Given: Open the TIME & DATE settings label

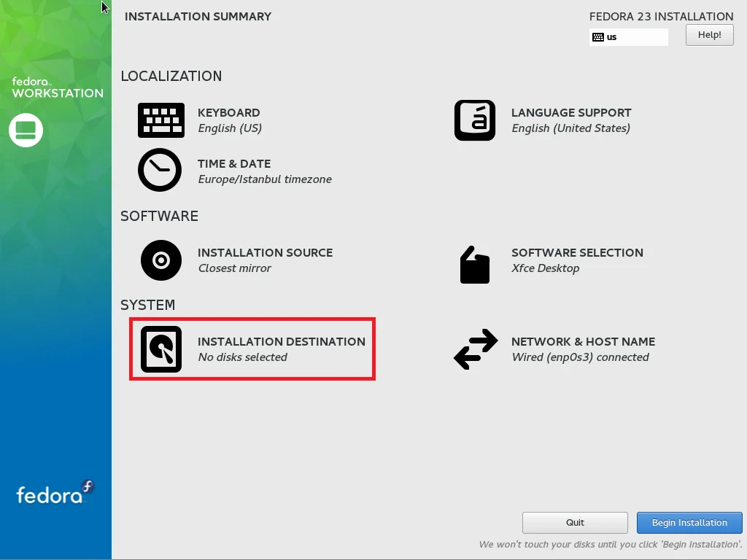Looking at the screenshot, I should pos(234,164).
